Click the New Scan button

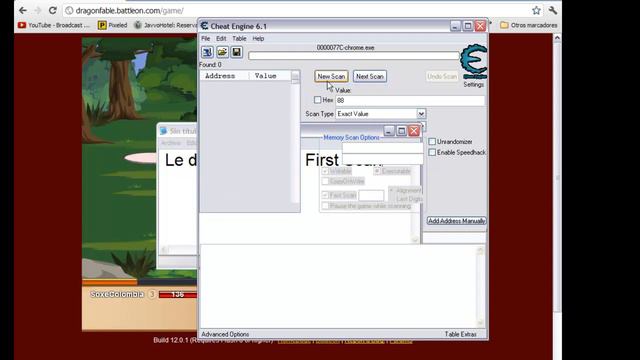pos(331,76)
